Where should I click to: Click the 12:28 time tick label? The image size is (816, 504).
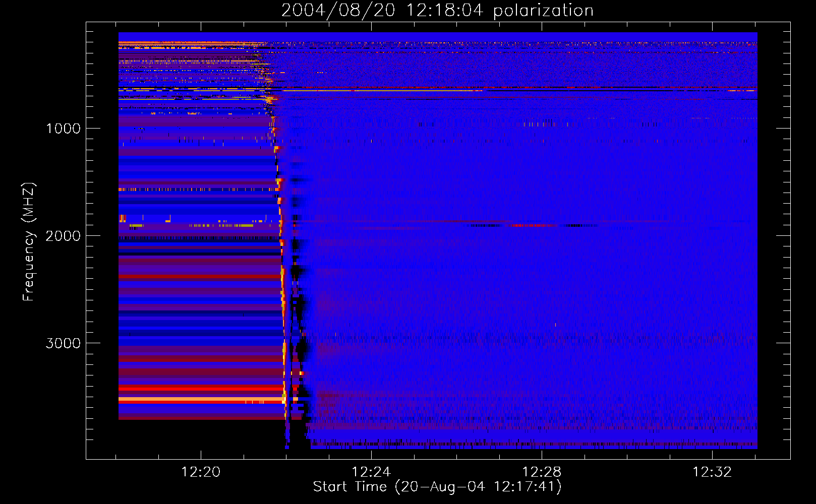tap(542, 472)
